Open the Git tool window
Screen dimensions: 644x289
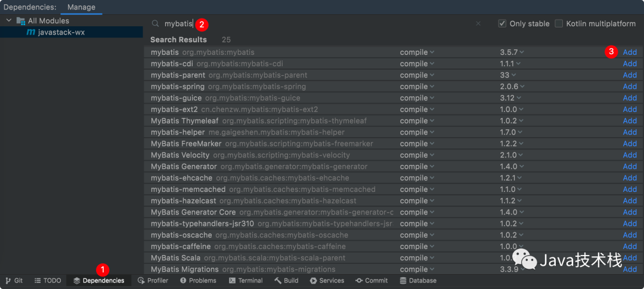(x=14, y=281)
